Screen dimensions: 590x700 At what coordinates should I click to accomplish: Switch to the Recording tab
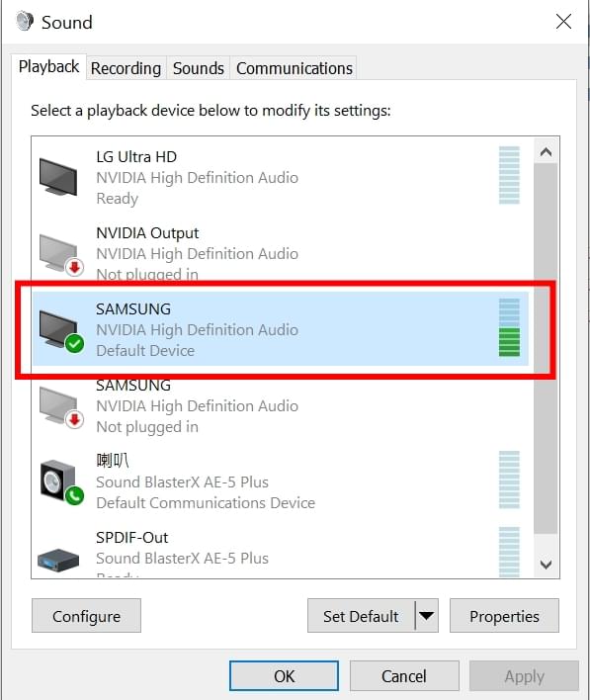pos(126,68)
